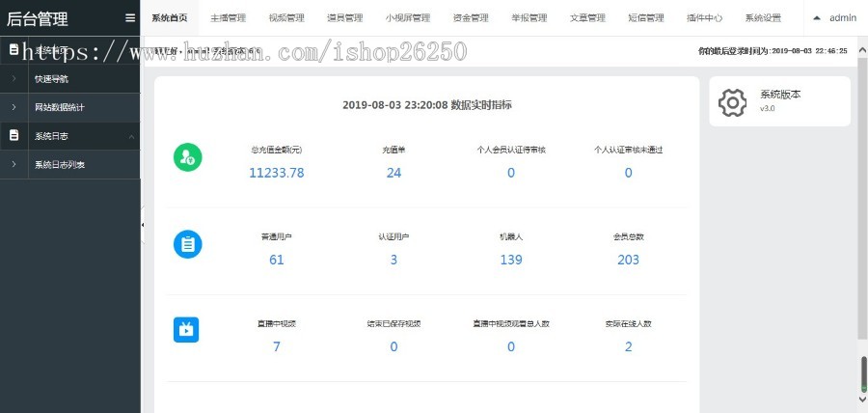This screenshot has height=413, width=868.
Task: Open 系统日志列表 in the sidebar
Action: click(x=60, y=165)
